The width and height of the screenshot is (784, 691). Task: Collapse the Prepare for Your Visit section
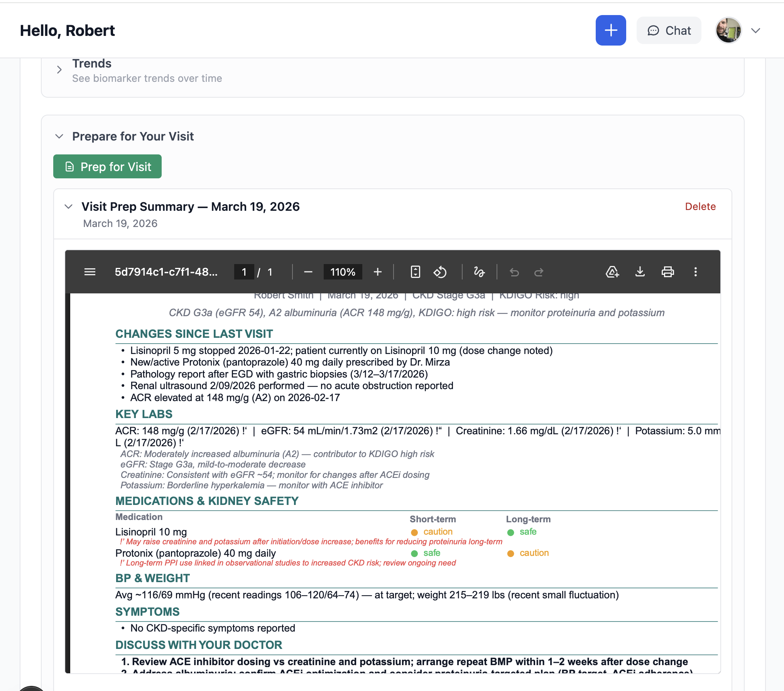(x=59, y=136)
